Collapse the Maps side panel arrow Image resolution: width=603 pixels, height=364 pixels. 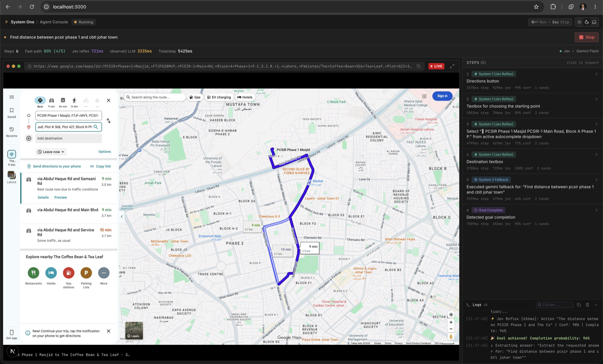121,217
